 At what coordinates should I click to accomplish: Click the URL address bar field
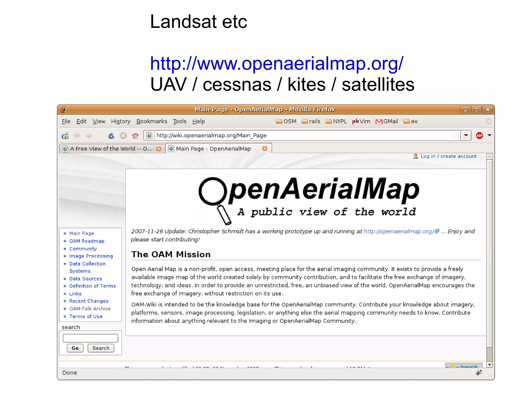click(303, 135)
